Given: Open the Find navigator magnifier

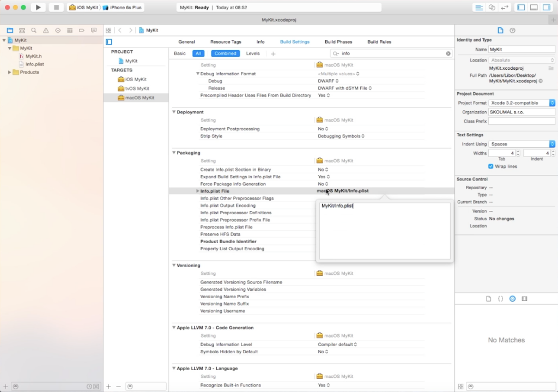Looking at the screenshot, I should [x=34, y=31].
